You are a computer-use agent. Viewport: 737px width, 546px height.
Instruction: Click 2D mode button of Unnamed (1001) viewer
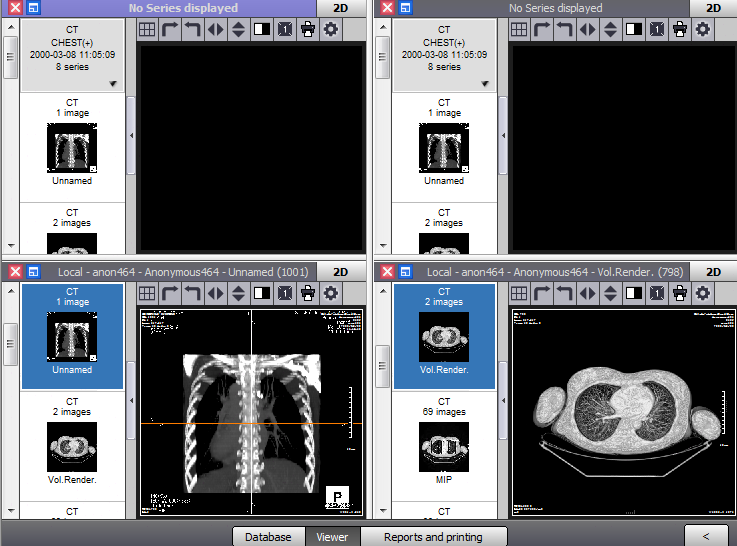click(x=341, y=272)
